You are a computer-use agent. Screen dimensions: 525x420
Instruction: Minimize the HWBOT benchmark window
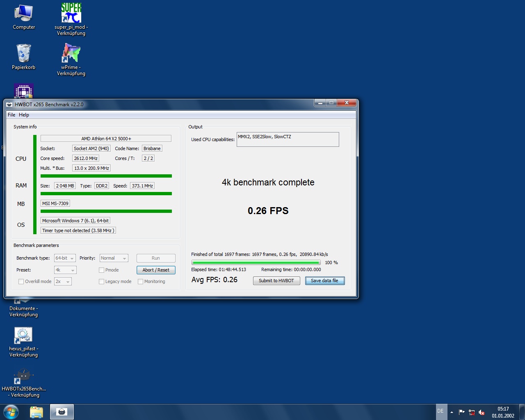coord(320,103)
